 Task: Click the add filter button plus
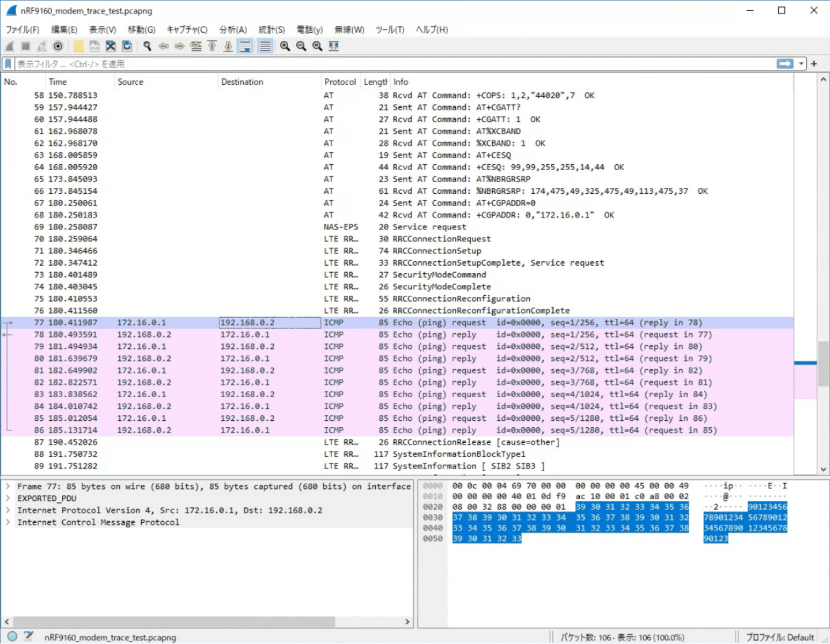click(814, 63)
